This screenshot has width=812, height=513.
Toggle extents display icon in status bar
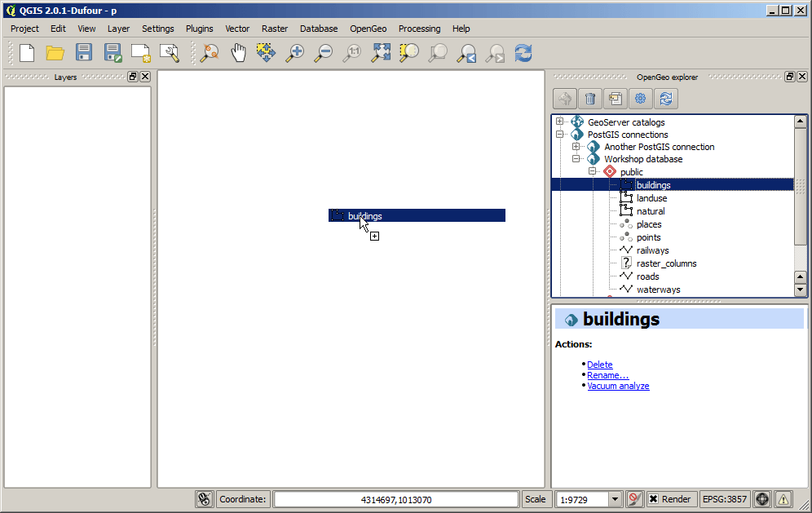205,499
